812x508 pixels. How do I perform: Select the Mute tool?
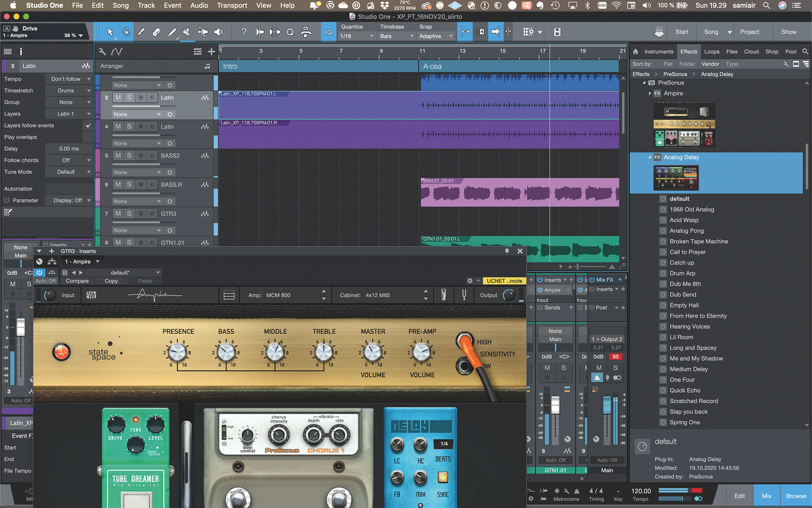tap(187, 32)
